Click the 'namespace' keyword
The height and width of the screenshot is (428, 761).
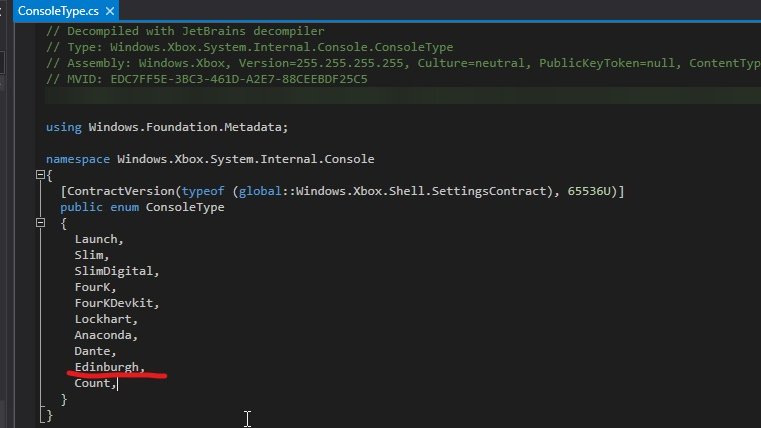(x=78, y=159)
